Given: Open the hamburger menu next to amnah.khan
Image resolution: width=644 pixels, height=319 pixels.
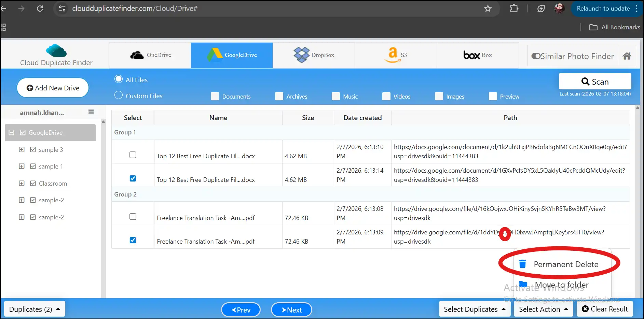Looking at the screenshot, I should click(91, 112).
